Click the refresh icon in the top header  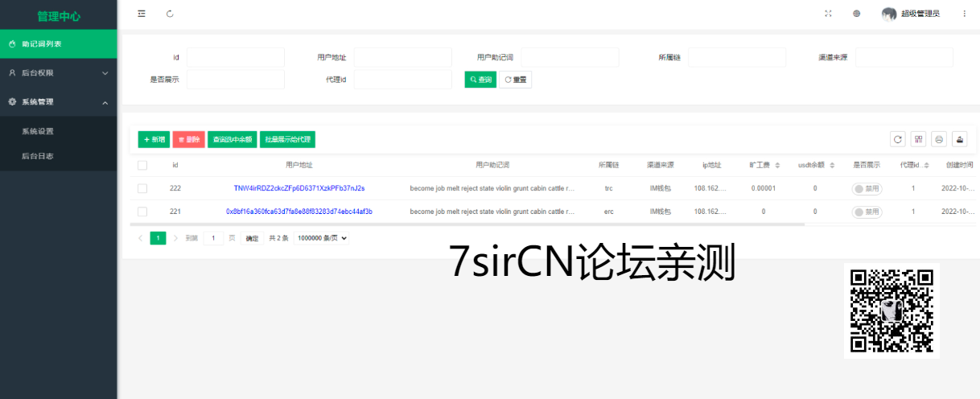coord(170,14)
